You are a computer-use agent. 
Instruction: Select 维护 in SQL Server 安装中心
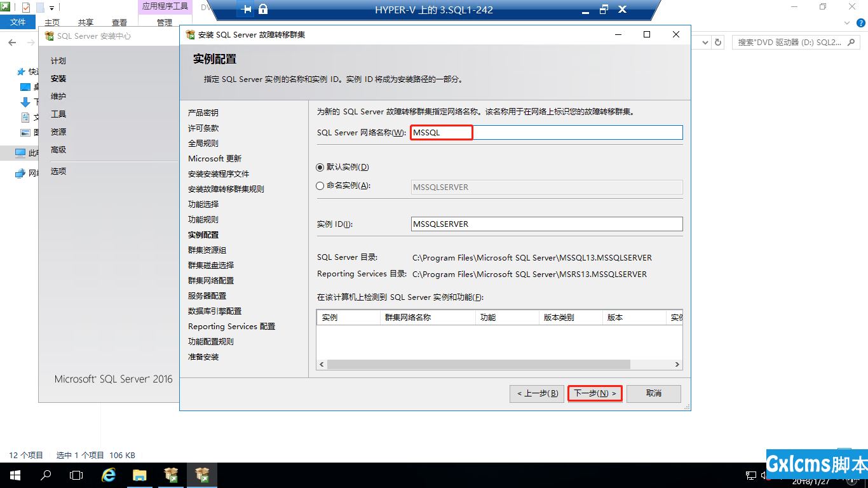pyautogui.click(x=58, y=97)
